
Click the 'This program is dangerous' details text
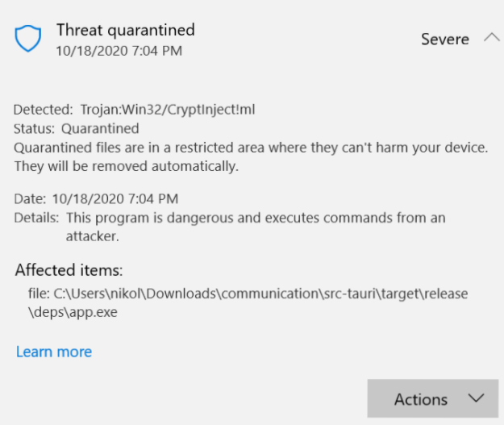click(256, 218)
